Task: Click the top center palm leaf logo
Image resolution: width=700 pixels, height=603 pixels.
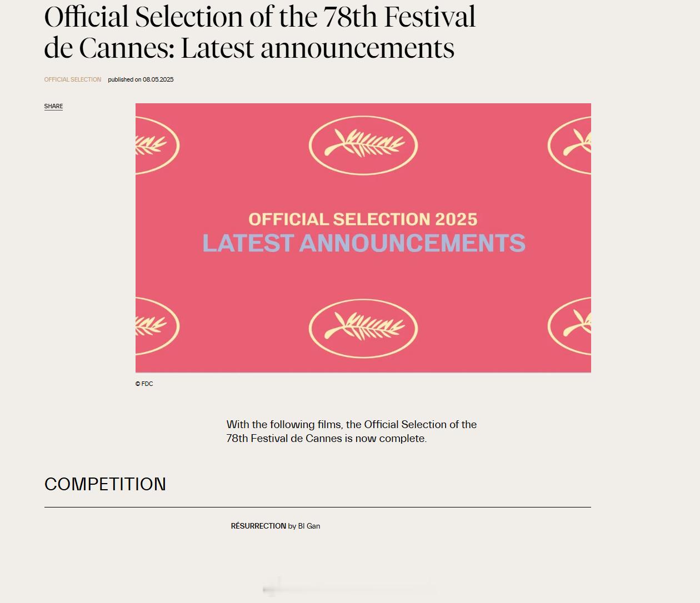Action: tap(363, 145)
